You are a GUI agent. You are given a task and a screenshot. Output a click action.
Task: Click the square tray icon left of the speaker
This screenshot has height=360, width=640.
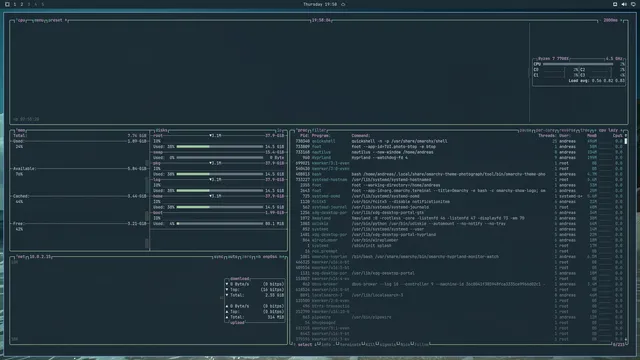(615, 4)
